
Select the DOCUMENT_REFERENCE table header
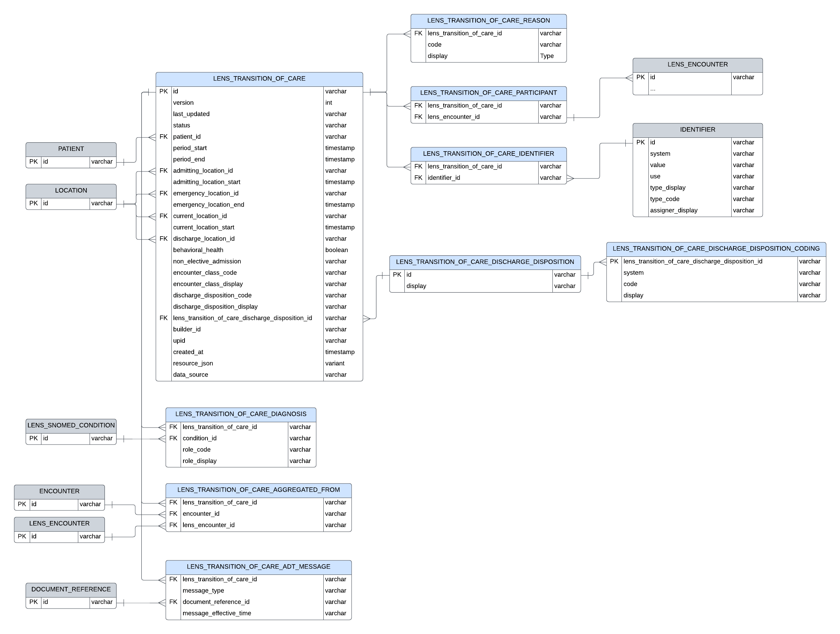(x=71, y=590)
